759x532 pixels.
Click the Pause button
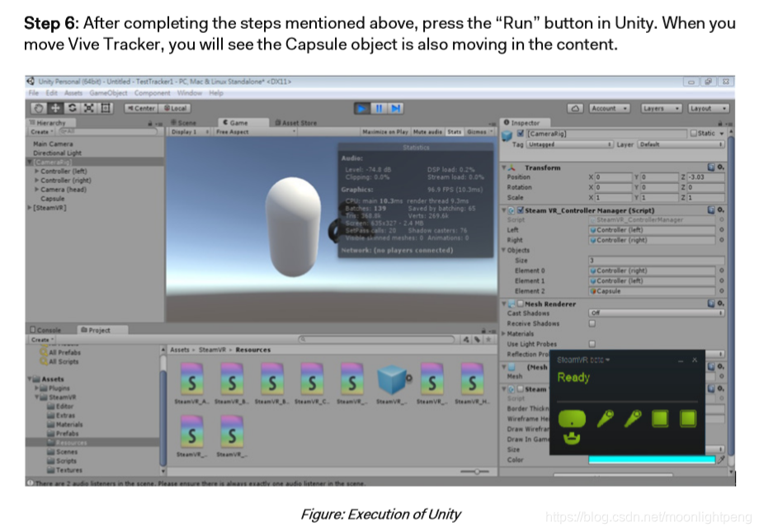point(379,108)
